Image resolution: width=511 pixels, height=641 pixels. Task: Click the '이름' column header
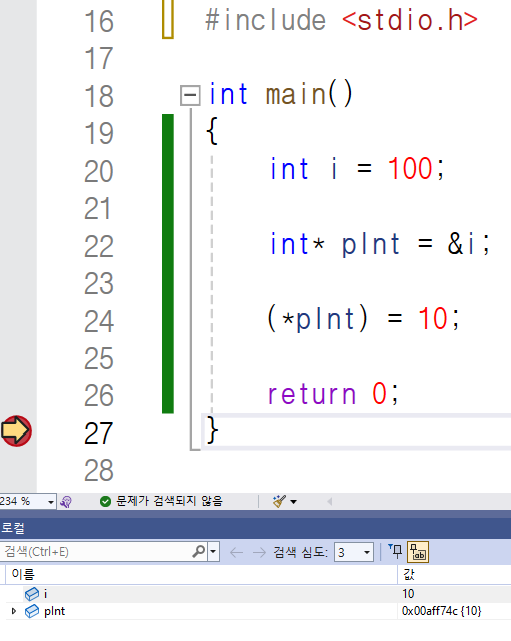(23, 574)
